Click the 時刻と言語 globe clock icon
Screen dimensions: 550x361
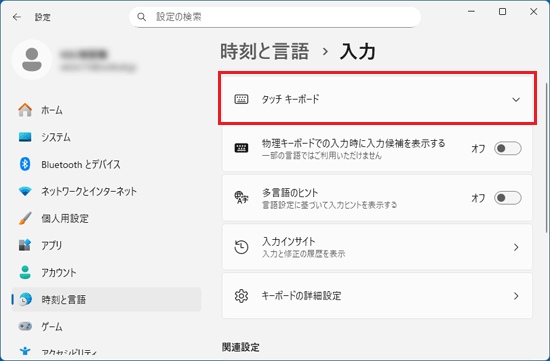(25, 299)
